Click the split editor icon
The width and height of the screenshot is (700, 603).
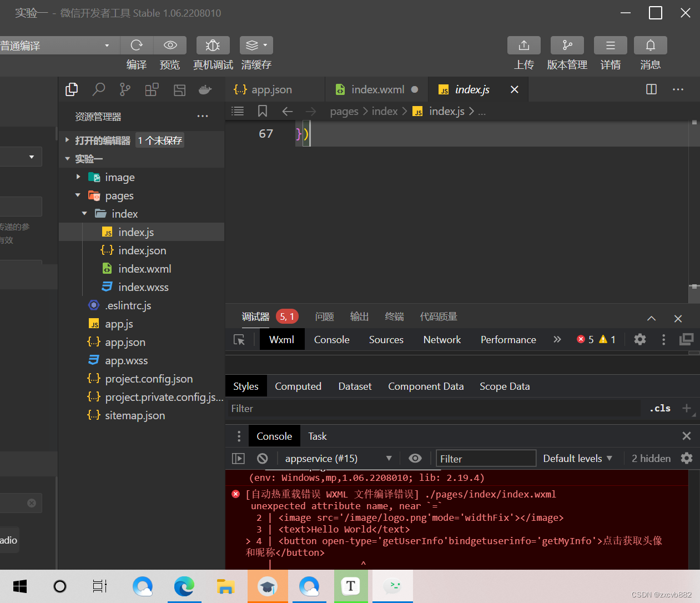[652, 89]
